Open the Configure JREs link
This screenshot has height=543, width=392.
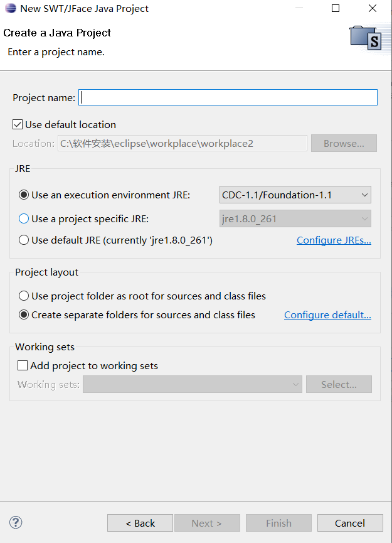pos(334,240)
